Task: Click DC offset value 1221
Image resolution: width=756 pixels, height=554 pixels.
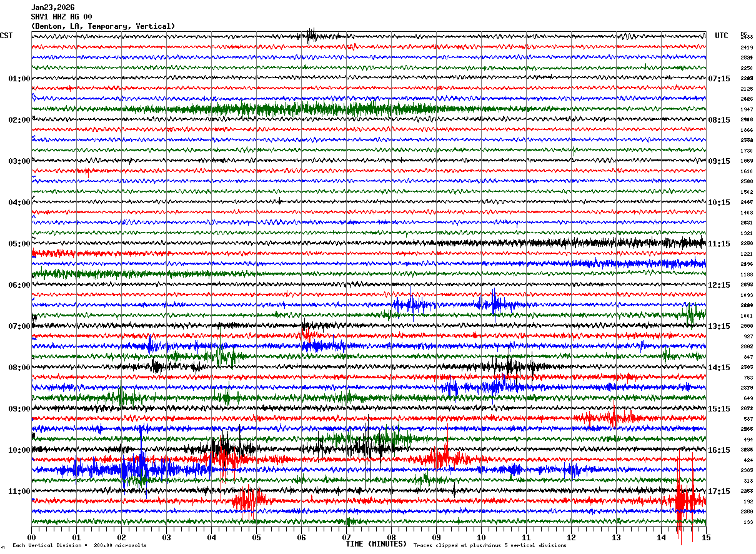Action: [x=747, y=254]
